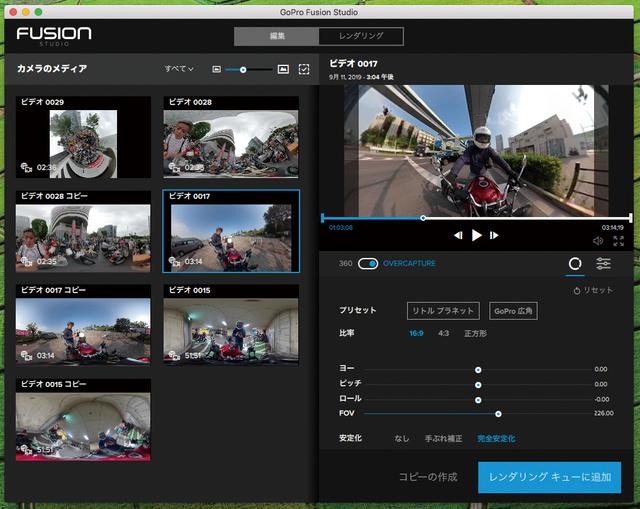Click the カメラのメディア heading
Screen dimensions: 640x509
(x=52, y=69)
